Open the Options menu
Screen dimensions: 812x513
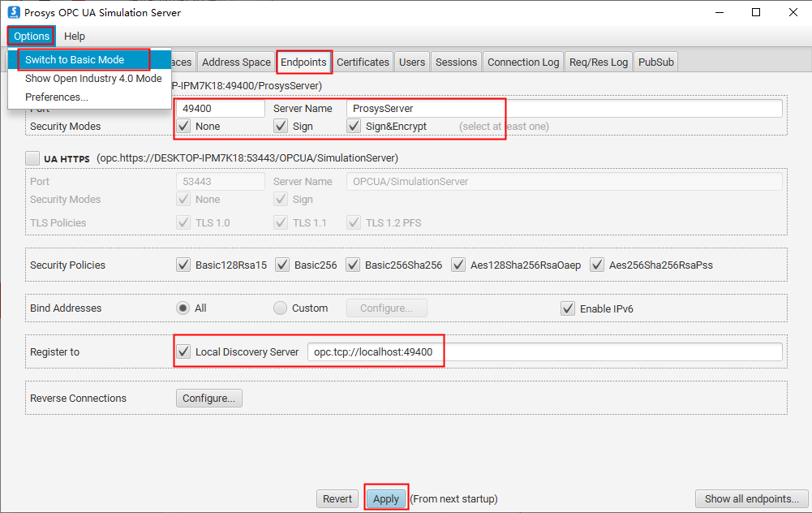[x=32, y=36]
